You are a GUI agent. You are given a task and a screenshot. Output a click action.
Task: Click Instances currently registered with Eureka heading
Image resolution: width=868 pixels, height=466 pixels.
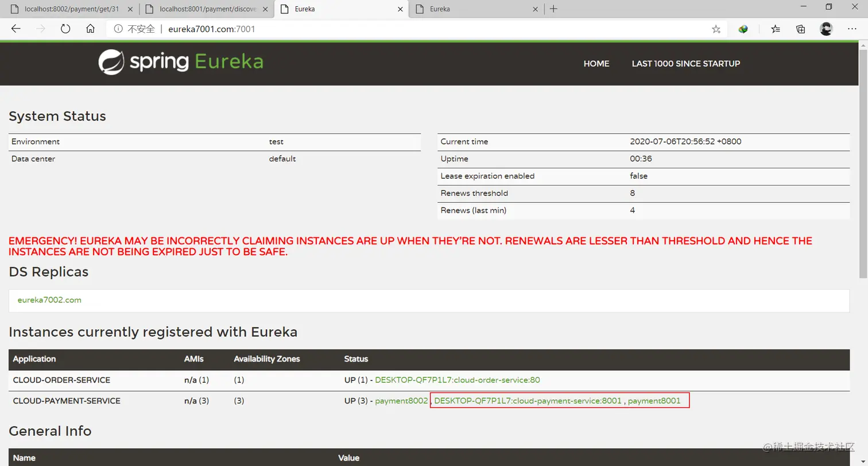(x=153, y=332)
